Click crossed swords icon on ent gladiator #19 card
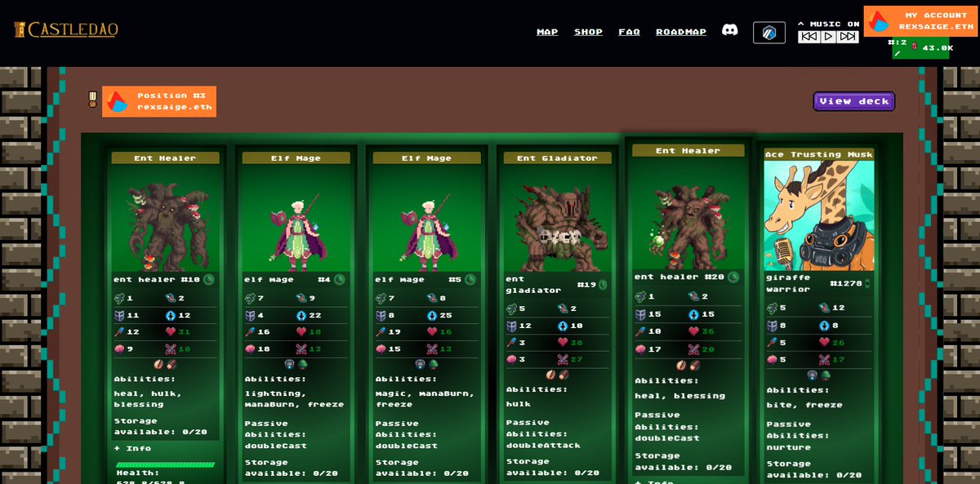The width and height of the screenshot is (980, 484). [563, 359]
